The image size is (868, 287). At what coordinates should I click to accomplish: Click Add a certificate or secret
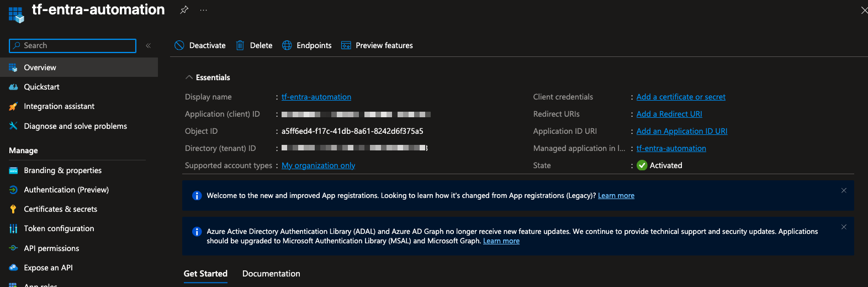click(681, 97)
